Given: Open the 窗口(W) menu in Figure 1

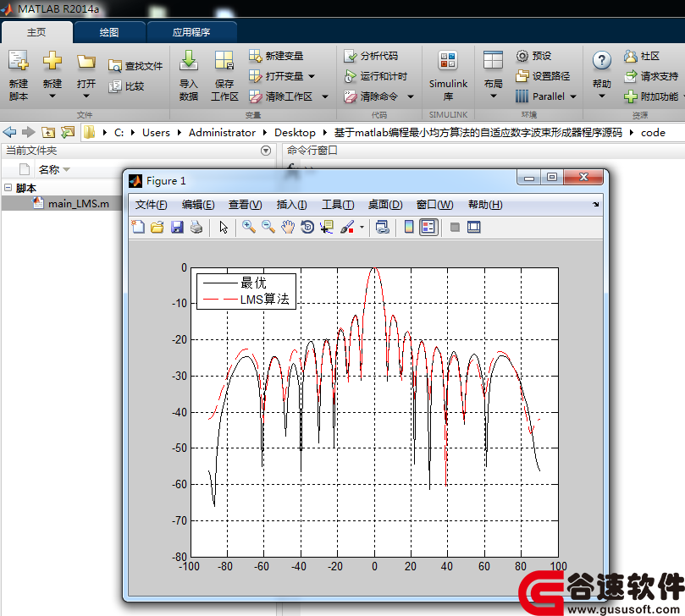Looking at the screenshot, I should (434, 204).
